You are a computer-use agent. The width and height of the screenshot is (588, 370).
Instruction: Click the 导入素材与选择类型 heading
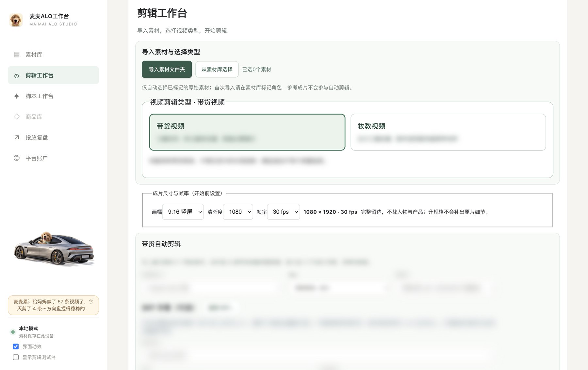(x=171, y=52)
